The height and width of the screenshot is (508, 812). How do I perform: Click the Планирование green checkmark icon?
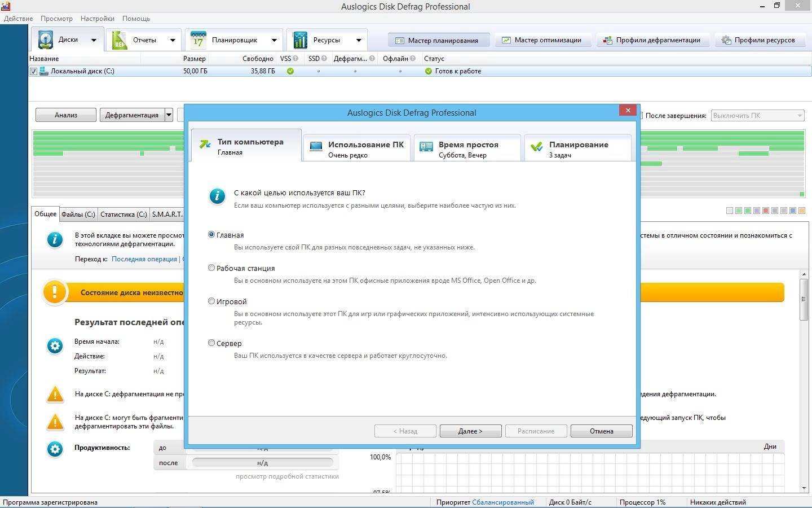tap(537, 147)
